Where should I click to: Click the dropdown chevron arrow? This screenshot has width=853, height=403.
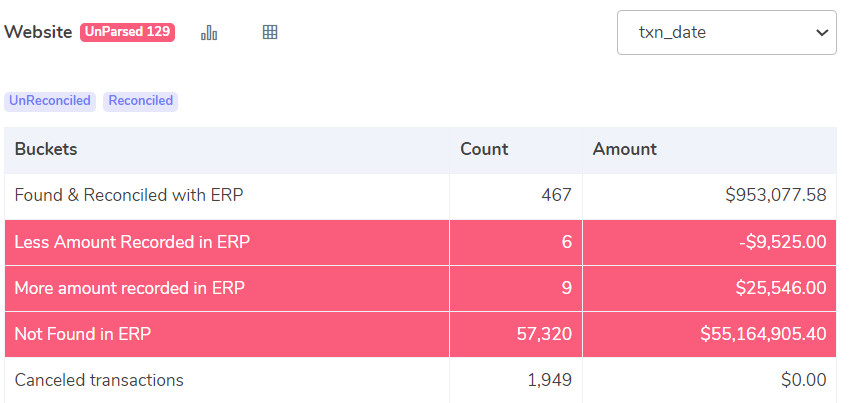(x=821, y=33)
